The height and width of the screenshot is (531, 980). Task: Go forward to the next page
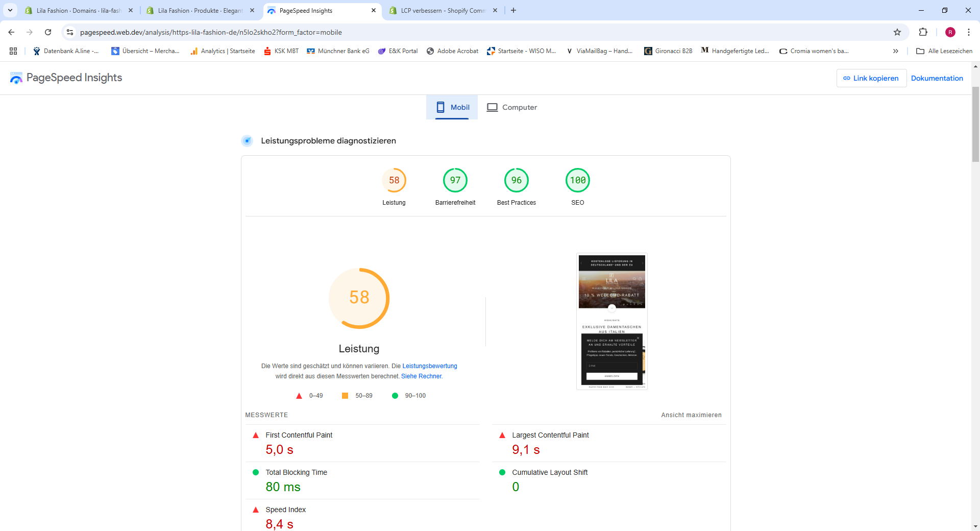pos(30,32)
